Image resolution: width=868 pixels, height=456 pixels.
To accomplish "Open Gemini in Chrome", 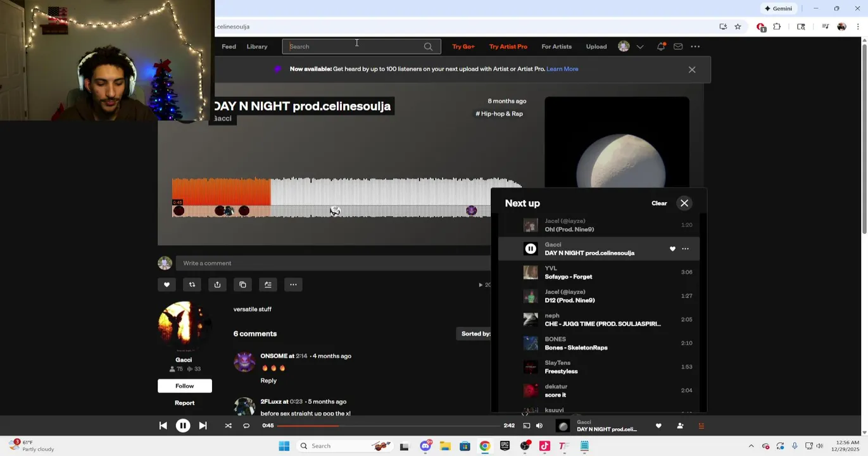I will [778, 8].
